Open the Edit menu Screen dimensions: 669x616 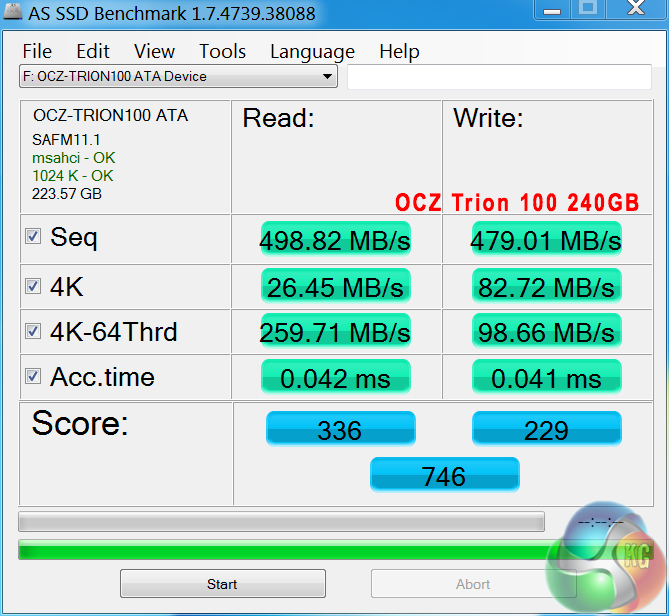point(93,52)
